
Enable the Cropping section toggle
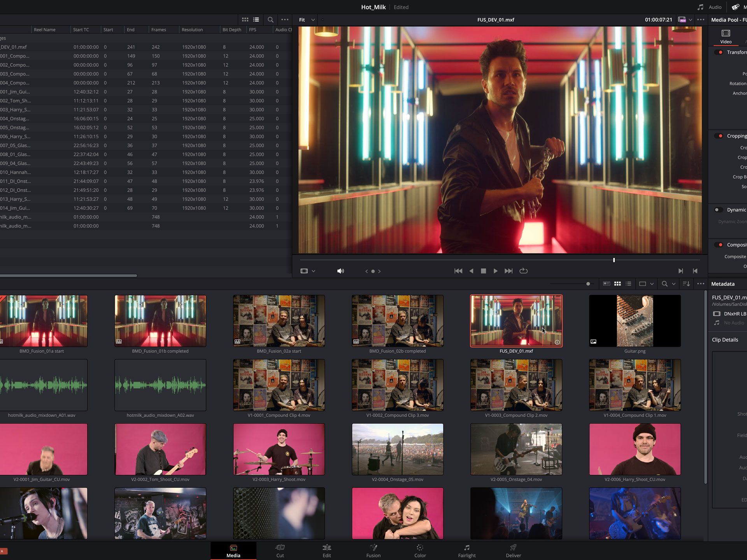coord(718,136)
